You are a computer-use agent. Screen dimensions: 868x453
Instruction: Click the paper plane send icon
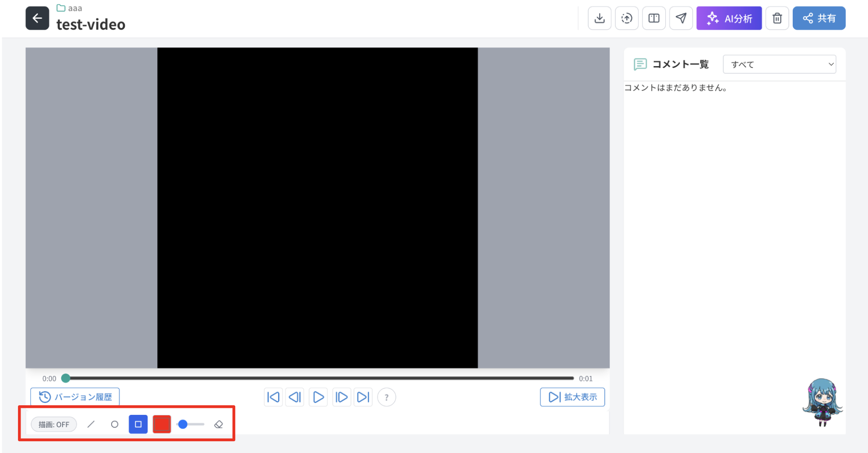(681, 18)
